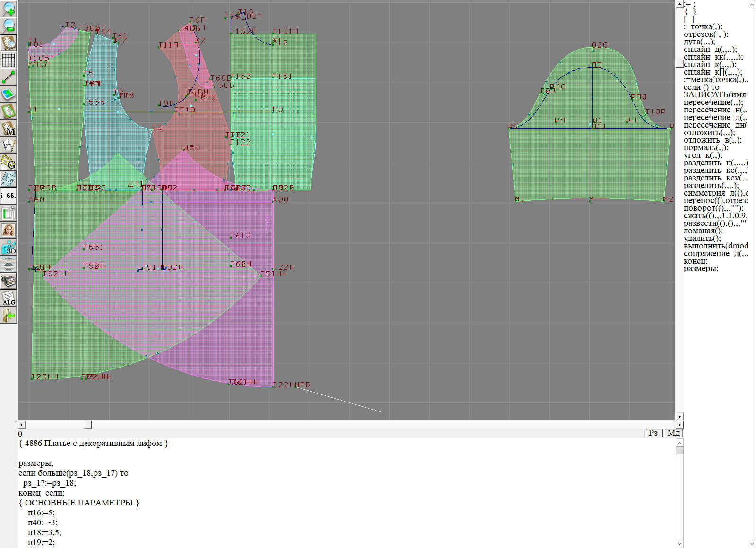Click the horizontal scrollbar thumb under canvas

87,425
